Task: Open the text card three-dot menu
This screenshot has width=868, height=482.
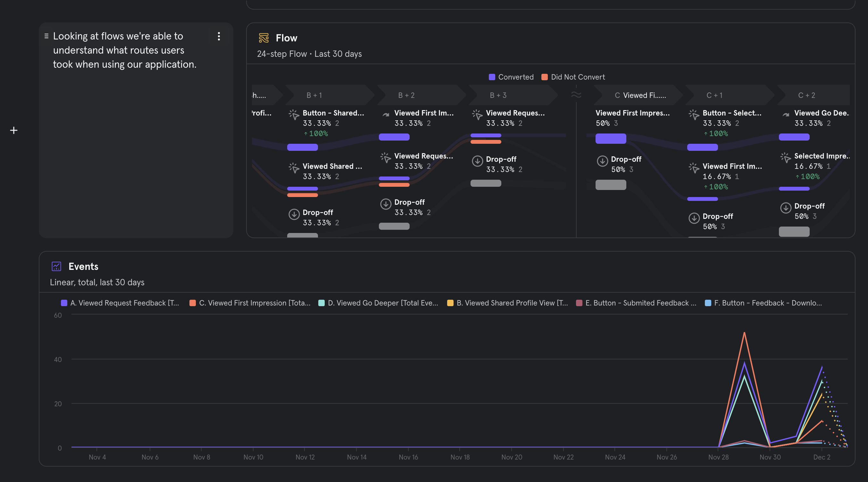Action: click(x=219, y=36)
